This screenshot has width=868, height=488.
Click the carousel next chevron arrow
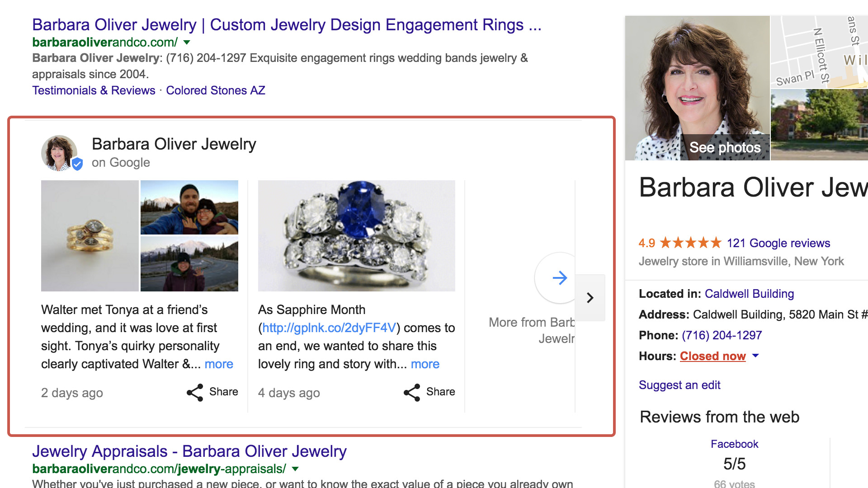(x=590, y=298)
